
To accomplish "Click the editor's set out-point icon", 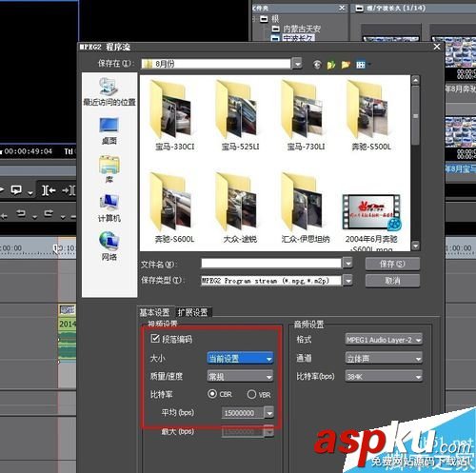I will click(x=69, y=190).
